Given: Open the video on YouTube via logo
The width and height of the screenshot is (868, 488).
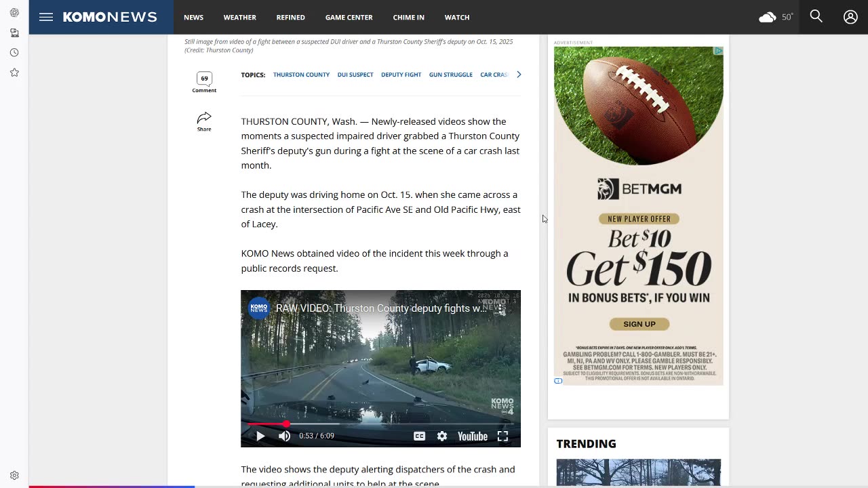Looking at the screenshot, I should [473, 436].
